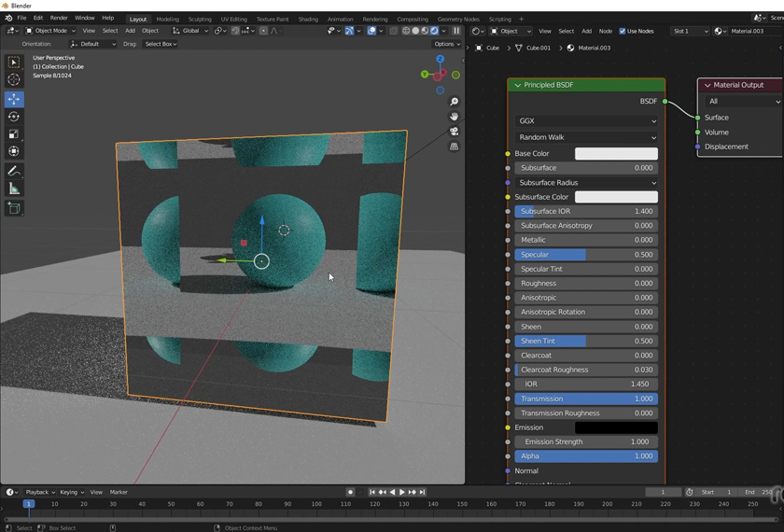Switch perspective/orthographic with the grid icon
Image resolution: width=784 pixels, height=532 pixels.
click(x=455, y=147)
